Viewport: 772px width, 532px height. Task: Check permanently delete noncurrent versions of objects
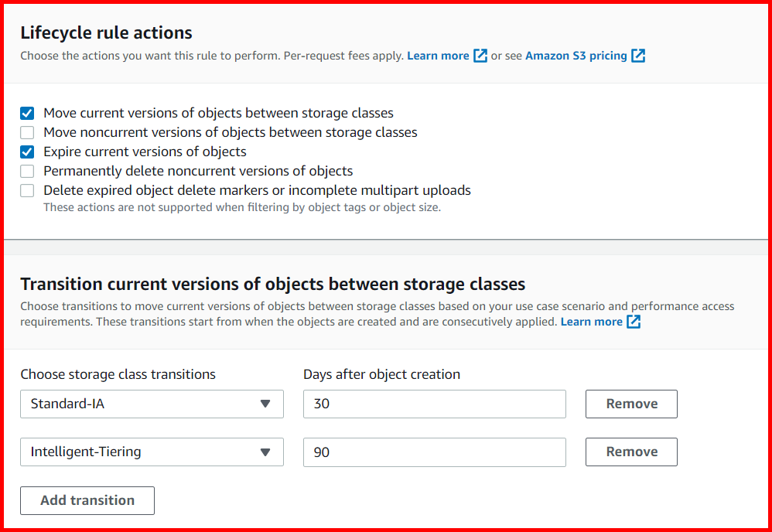coord(27,171)
